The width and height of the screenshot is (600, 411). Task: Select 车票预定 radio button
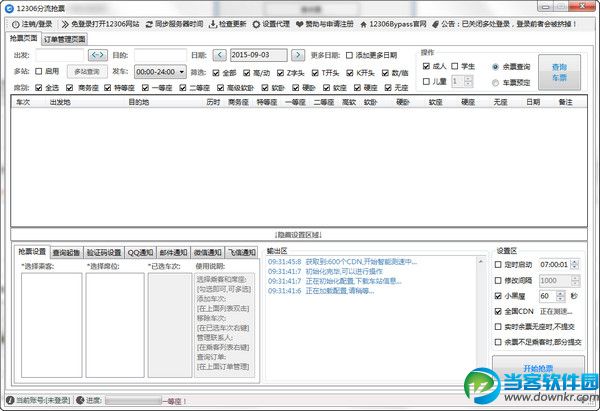coord(495,83)
